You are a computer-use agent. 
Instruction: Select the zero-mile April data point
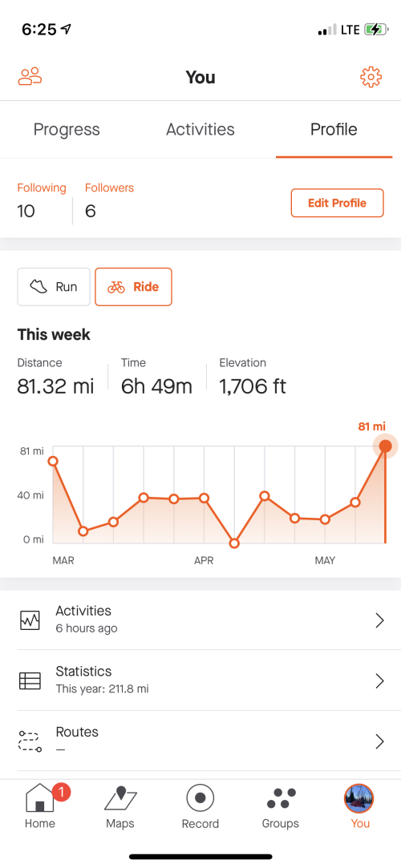pos(234,543)
